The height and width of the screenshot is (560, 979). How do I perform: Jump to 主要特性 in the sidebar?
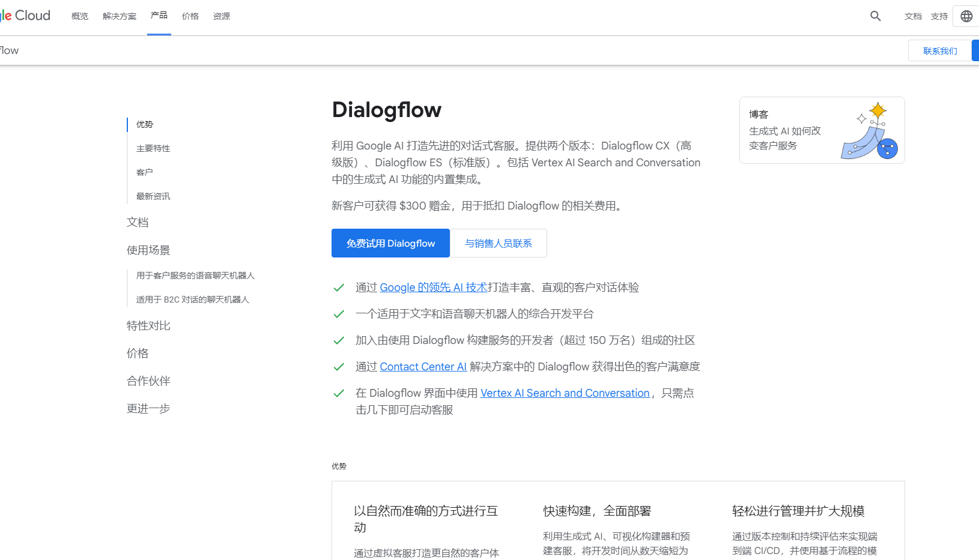[x=153, y=148]
